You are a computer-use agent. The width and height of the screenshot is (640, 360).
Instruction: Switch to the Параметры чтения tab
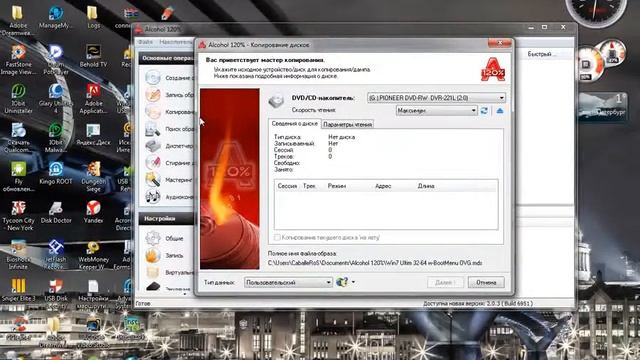tap(347, 124)
